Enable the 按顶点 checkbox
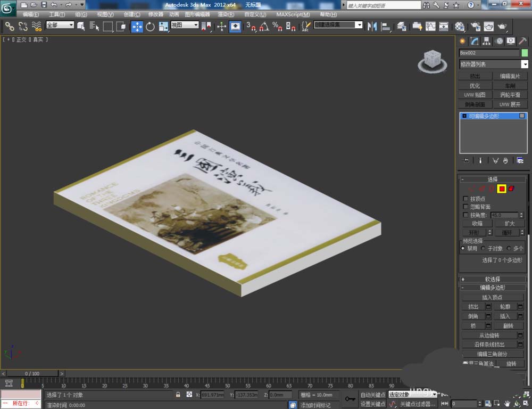Screen dimensions: 532x409 [466, 199]
